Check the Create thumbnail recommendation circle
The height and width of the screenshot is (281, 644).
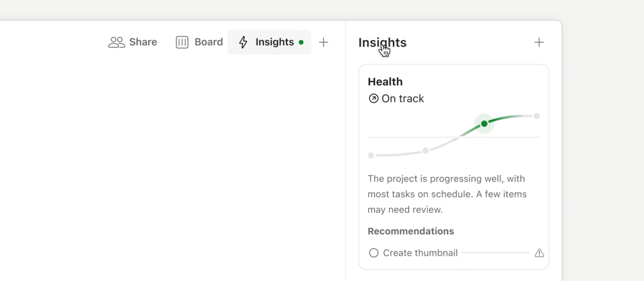(374, 253)
